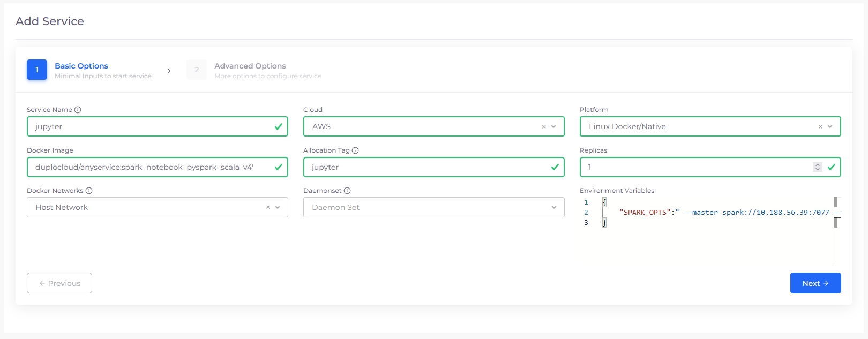Click the chevron between wizard steps
This screenshot has height=339, width=868.
click(x=169, y=71)
